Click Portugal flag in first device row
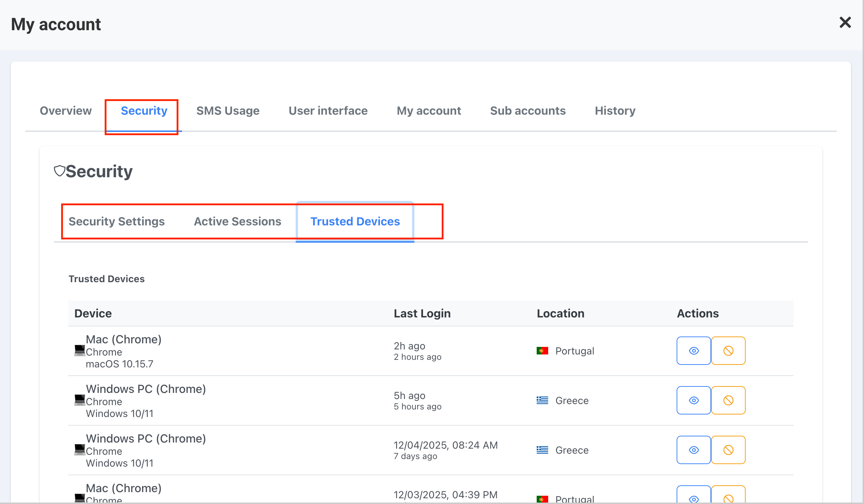Screen dimensions: 864x504 point(542,350)
